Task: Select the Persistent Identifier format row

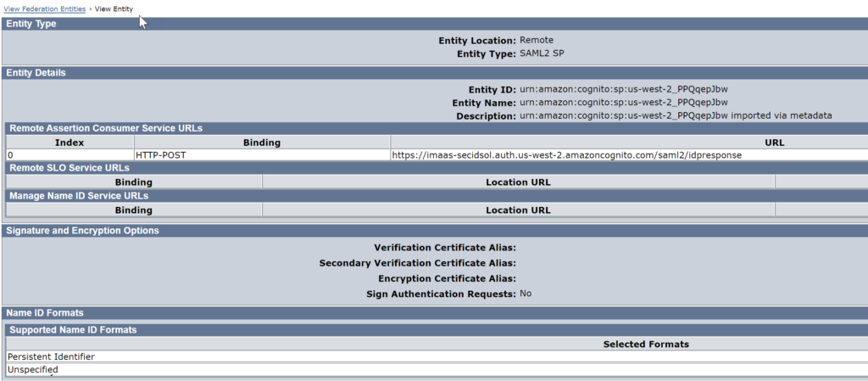Action: click(437, 356)
